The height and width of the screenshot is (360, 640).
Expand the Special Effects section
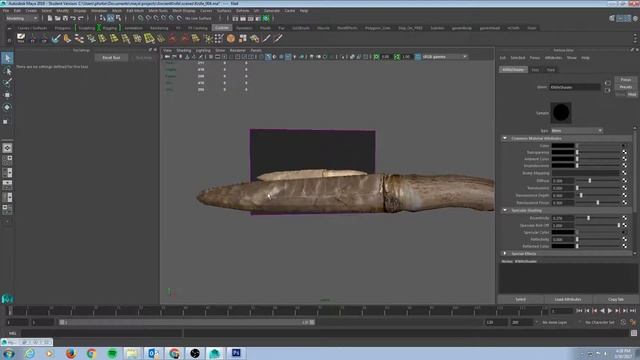tap(505, 253)
